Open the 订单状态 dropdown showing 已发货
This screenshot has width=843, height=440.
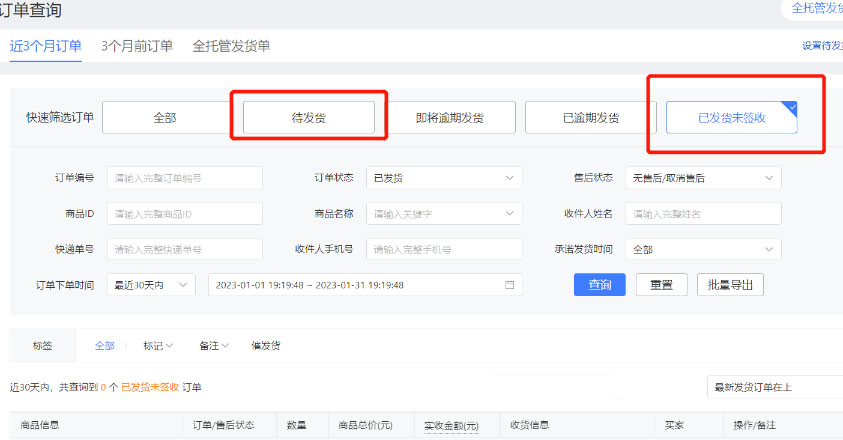point(444,178)
